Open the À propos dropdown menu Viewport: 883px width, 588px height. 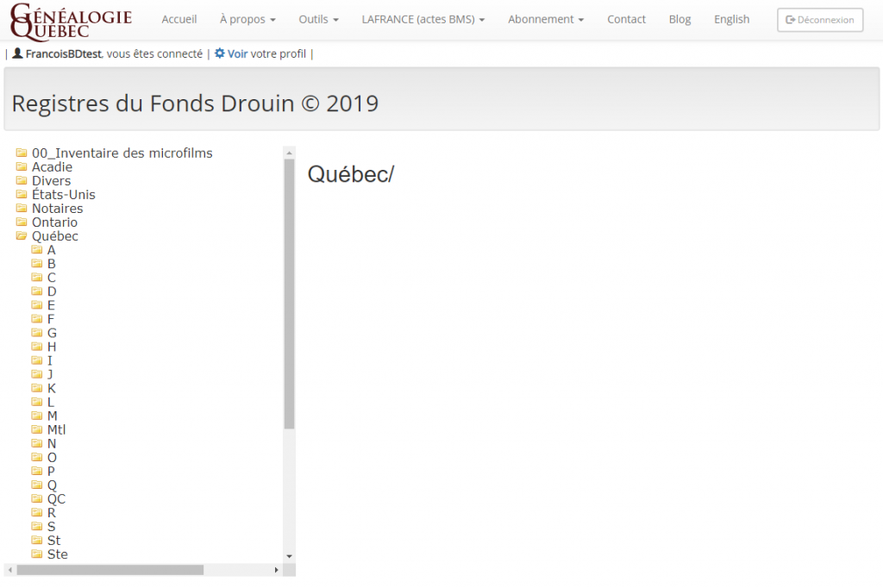247,19
